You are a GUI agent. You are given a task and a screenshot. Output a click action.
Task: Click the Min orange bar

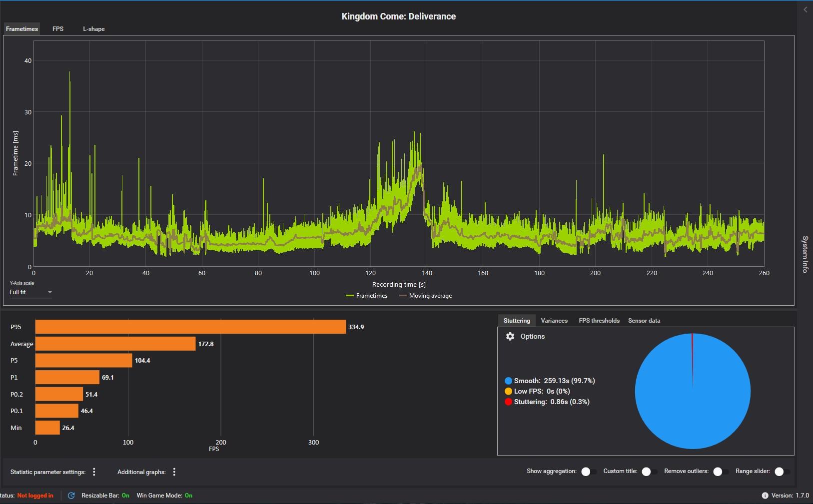pyautogui.click(x=47, y=428)
